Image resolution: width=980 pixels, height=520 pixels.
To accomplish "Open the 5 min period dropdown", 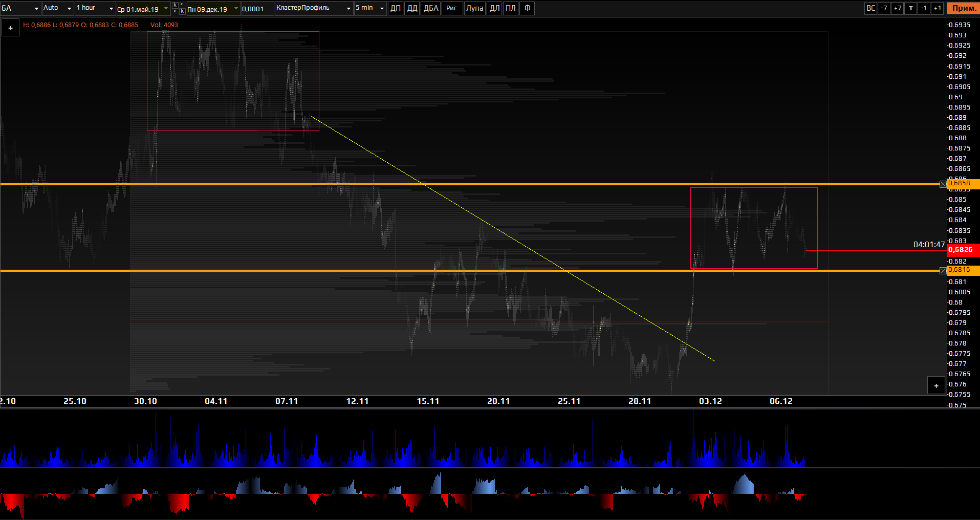I will (370, 8).
